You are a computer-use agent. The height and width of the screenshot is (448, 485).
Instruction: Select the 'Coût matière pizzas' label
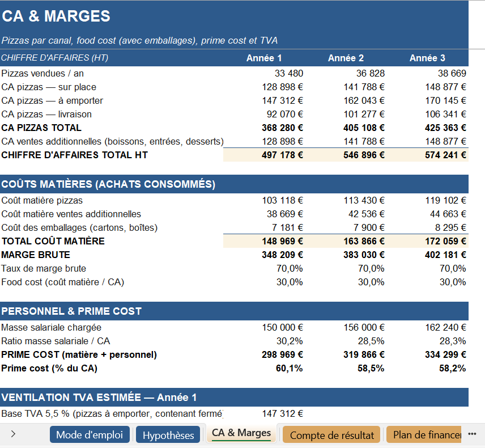(x=42, y=200)
